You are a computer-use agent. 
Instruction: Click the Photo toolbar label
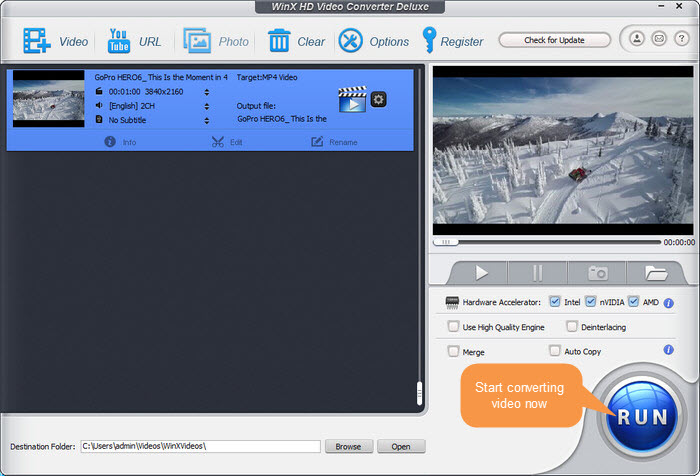coord(233,42)
